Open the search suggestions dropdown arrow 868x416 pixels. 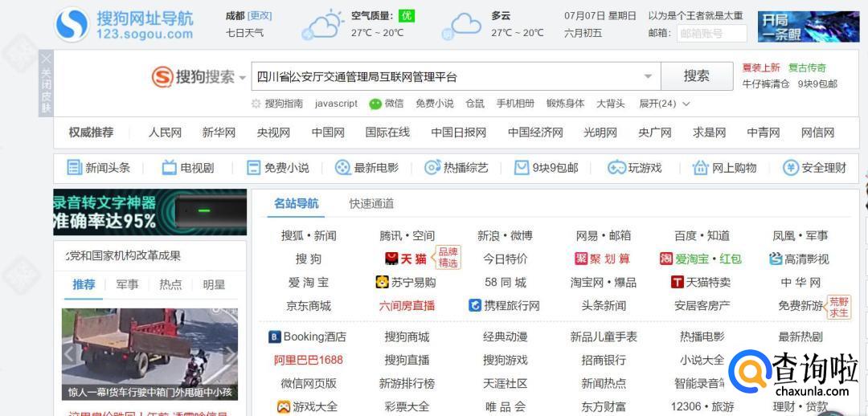(649, 76)
